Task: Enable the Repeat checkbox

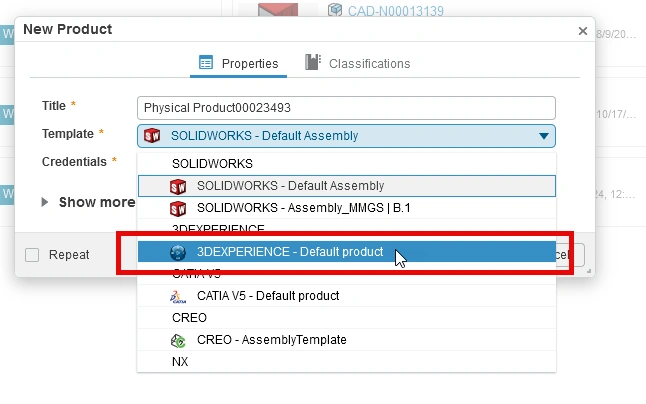Action: point(32,255)
